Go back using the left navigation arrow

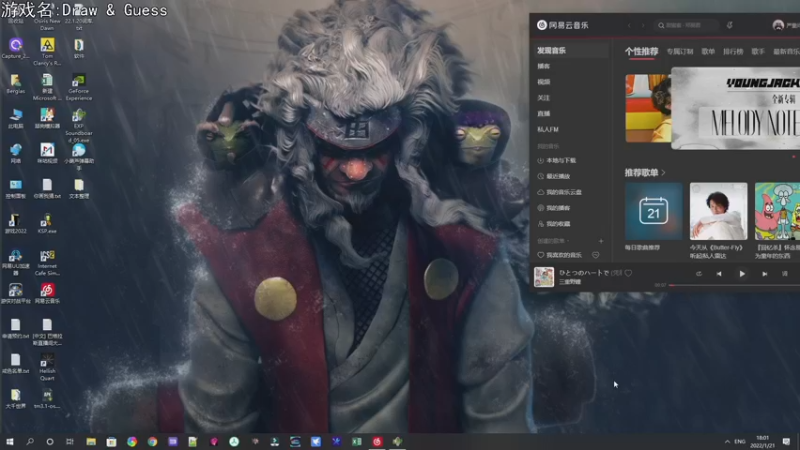(629, 25)
